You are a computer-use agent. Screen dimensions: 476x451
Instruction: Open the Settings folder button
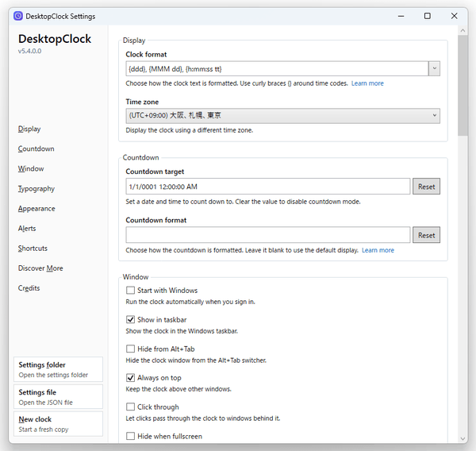(58, 369)
